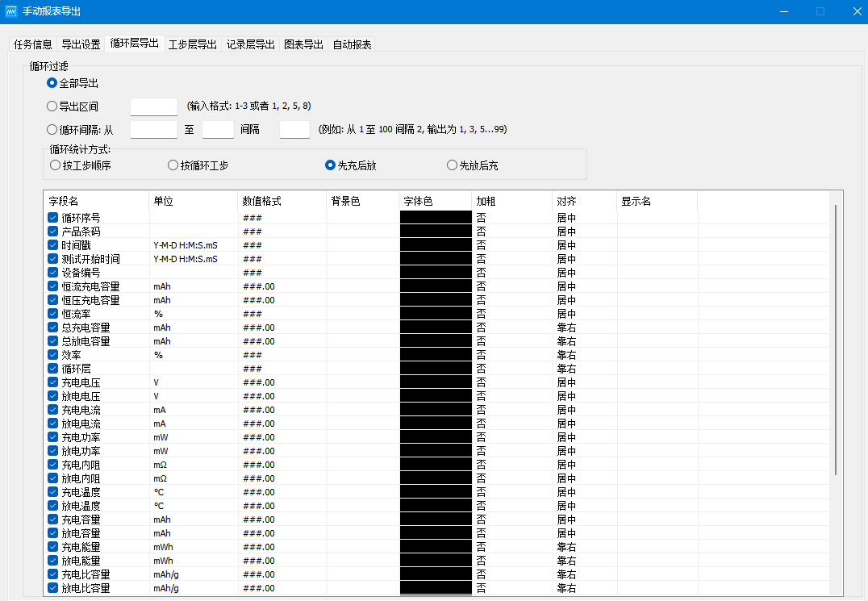
Task: Open font color swatch for 充电功率
Action: [x=436, y=436]
